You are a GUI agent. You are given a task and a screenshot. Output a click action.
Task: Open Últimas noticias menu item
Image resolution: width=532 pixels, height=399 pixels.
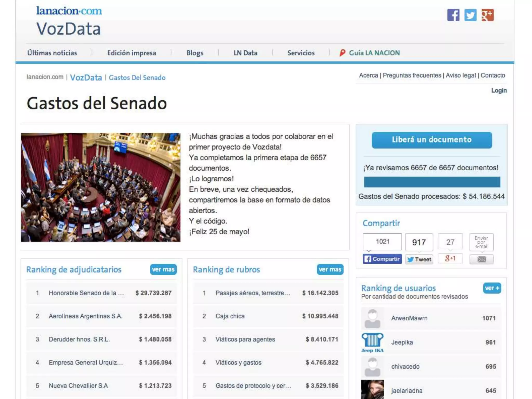pyautogui.click(x=52, y=53)
